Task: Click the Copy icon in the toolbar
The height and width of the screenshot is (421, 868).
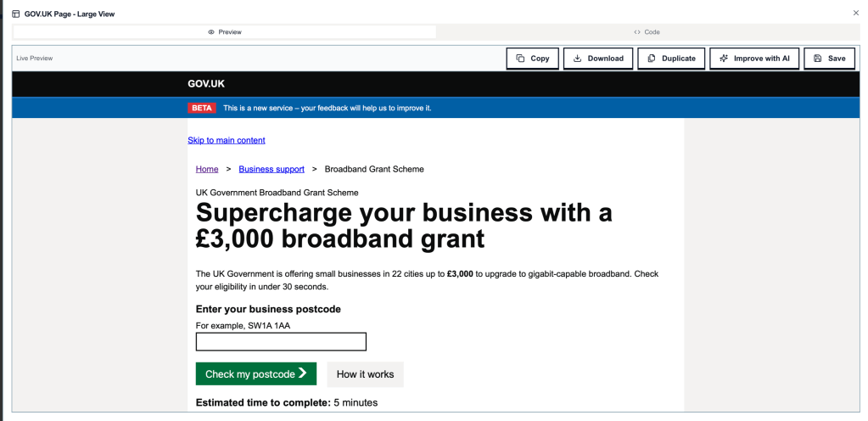Action: pos(521,59)
